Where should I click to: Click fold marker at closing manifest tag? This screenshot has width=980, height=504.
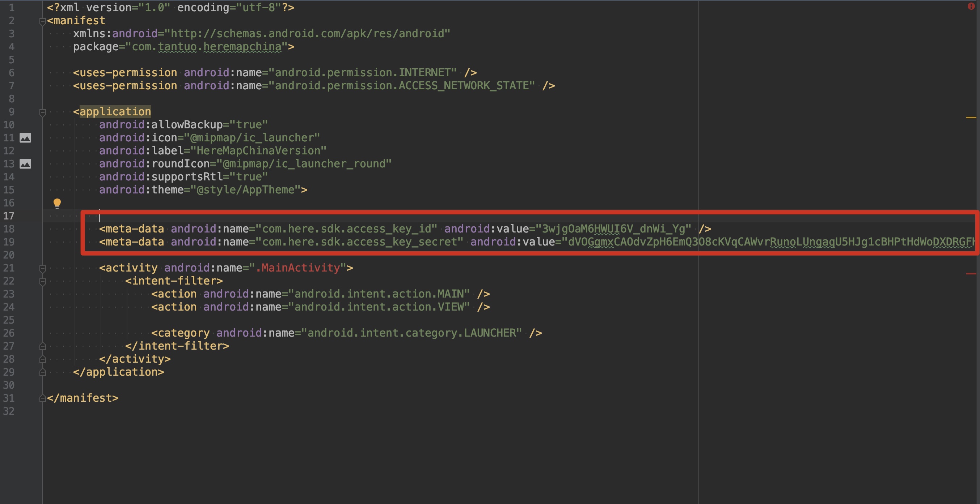point(43,398)
